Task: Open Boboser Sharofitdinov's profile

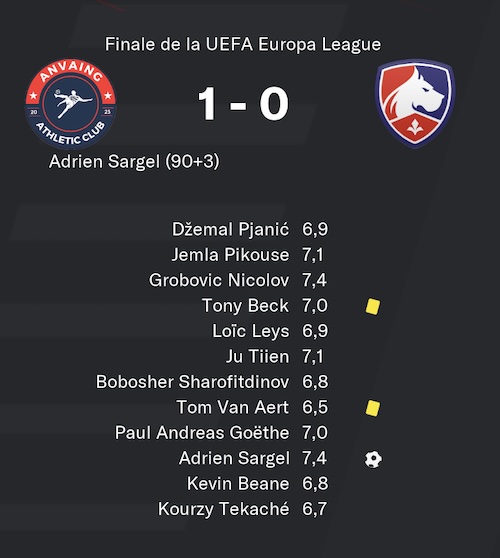Action: pos(193,382)
